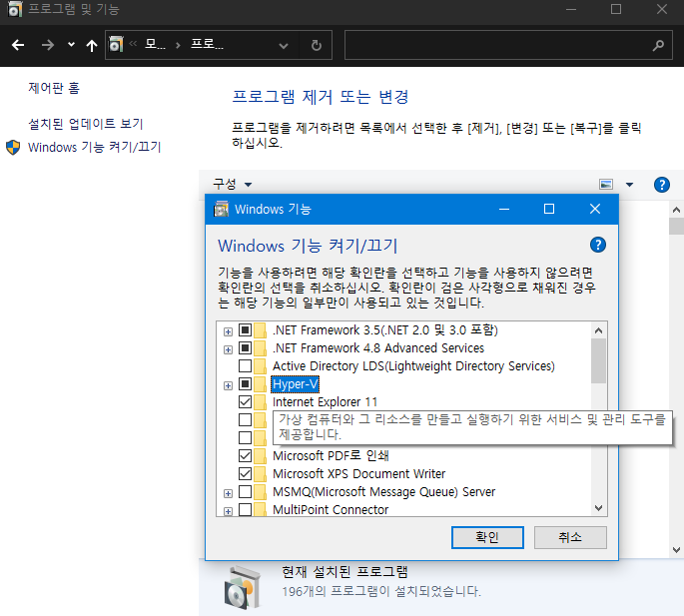Click the Hyper-V folder icon
The image size is (684, 616).
point(260,384)
